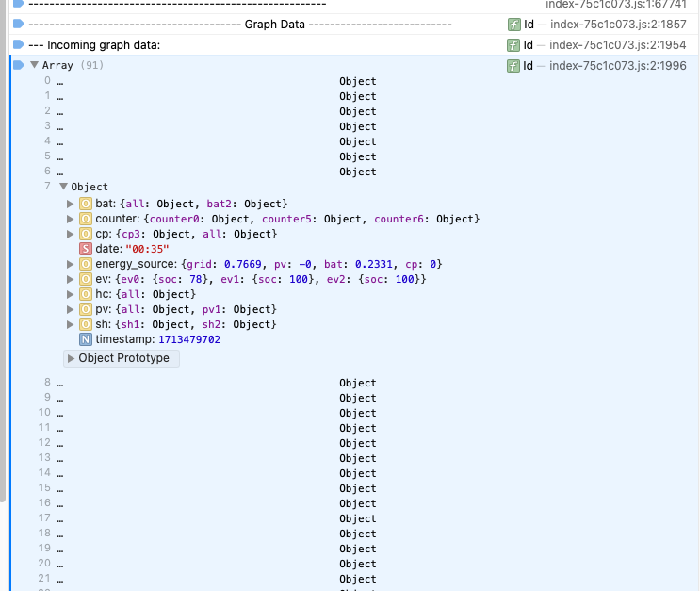Image resolution: width=700 pixels, height=591 pixels.
Task: Select the array item 21 Object row
Action: (357, 579)
